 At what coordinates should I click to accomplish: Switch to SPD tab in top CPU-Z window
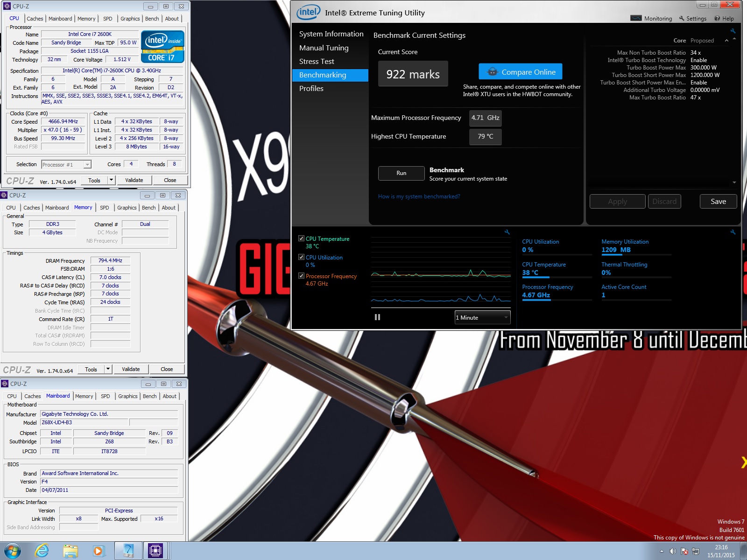tap(108, 19)
